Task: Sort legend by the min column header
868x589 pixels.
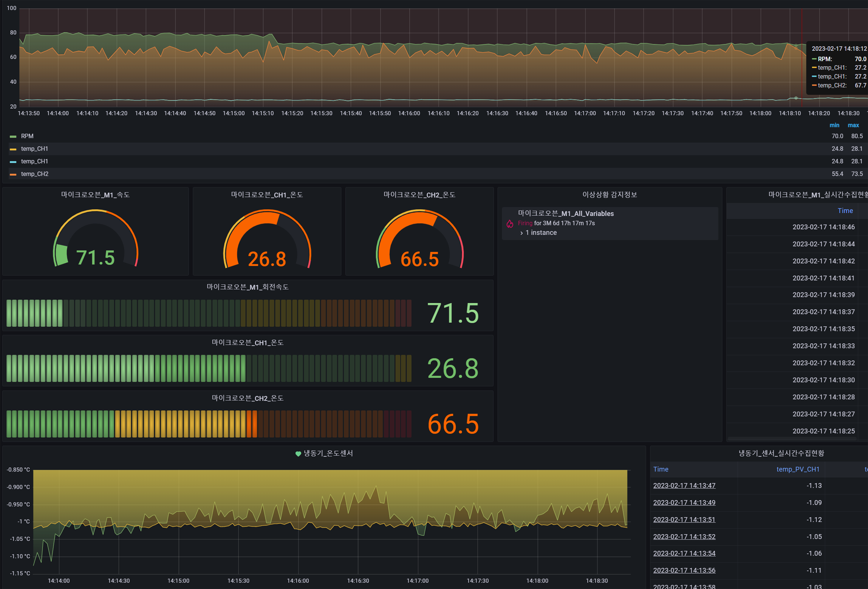Action: point(834,125)
